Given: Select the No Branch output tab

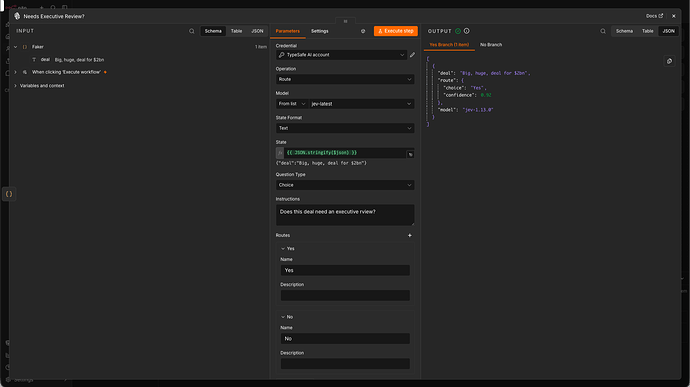Looking at the screenshot, I should coord(491,45).
